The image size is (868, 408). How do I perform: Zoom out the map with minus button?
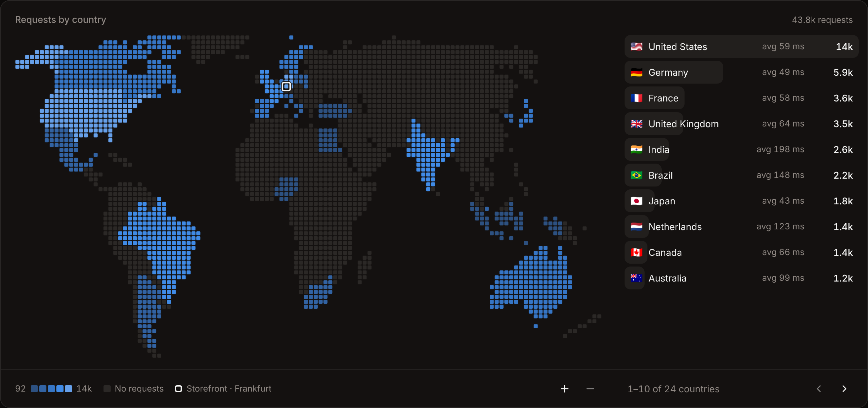(x=590, y=389)
